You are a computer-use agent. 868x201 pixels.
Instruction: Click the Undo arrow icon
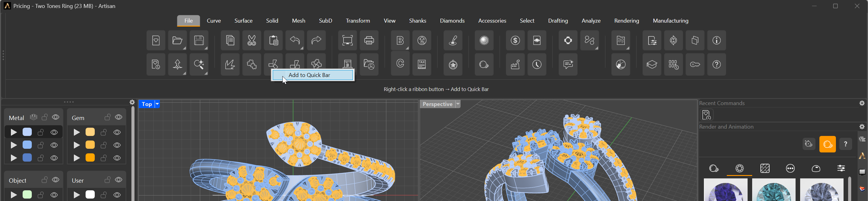tap(295, 40)
